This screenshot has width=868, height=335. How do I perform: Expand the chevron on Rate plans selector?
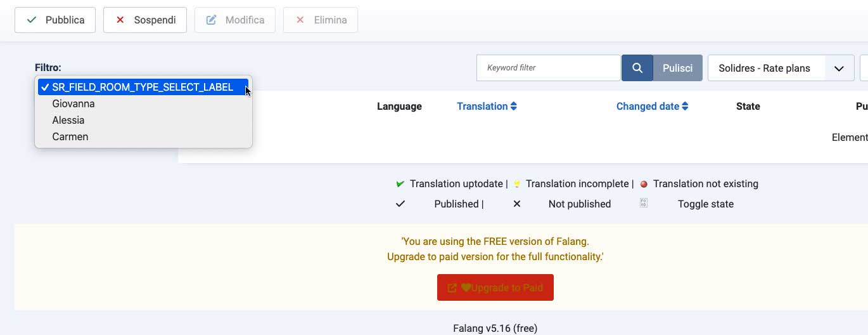tap(839, 69)
